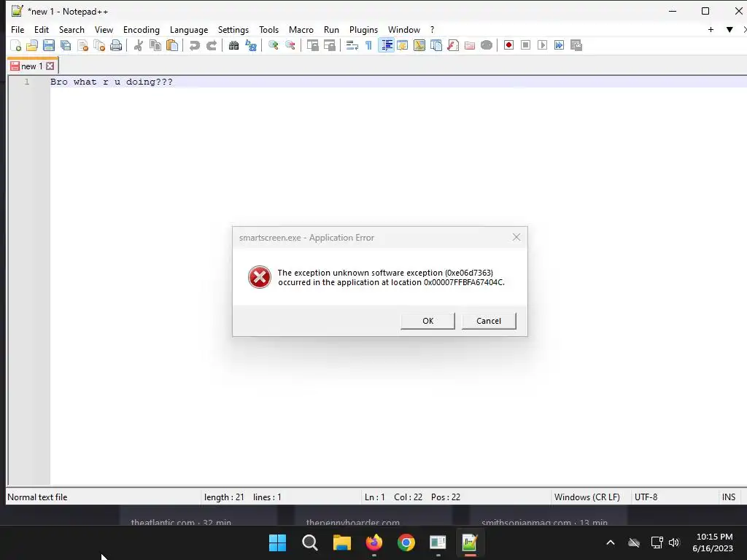The height and width of the screenshot is (560, 747).
Task: Toggle Show All Characters pilcrow icon
Action: click(368, 45)
